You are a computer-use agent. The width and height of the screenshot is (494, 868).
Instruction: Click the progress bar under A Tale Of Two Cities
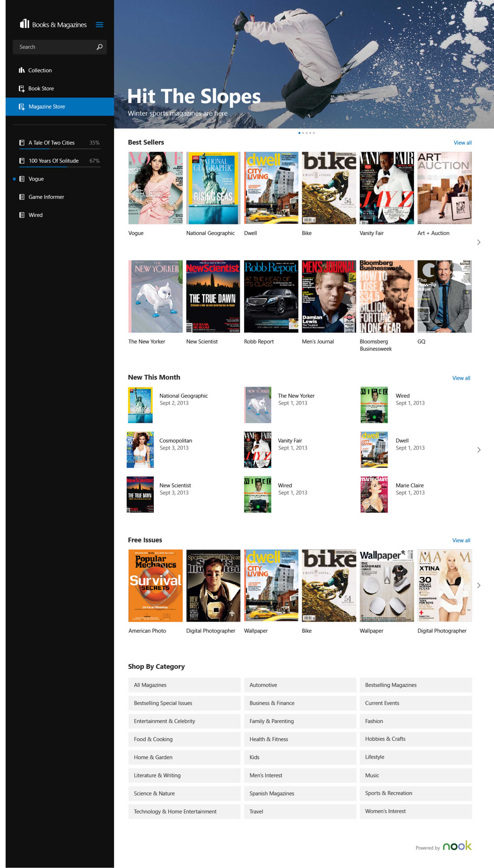60,149
